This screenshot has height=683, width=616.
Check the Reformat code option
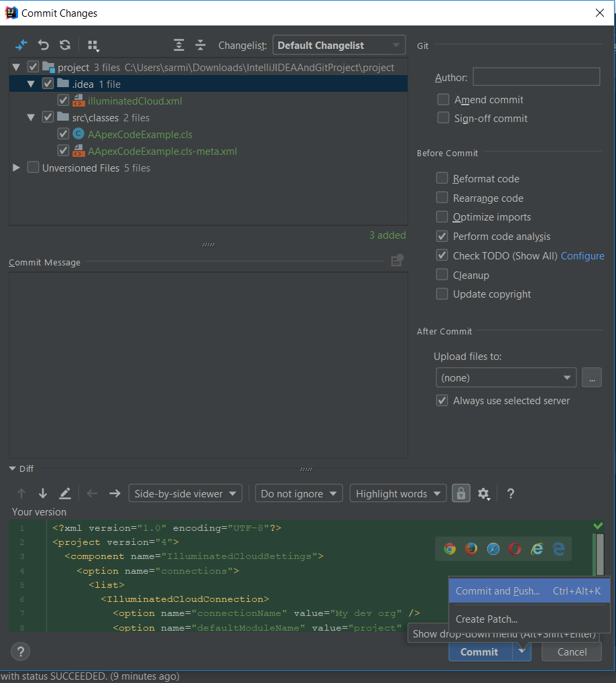(442, 178)
